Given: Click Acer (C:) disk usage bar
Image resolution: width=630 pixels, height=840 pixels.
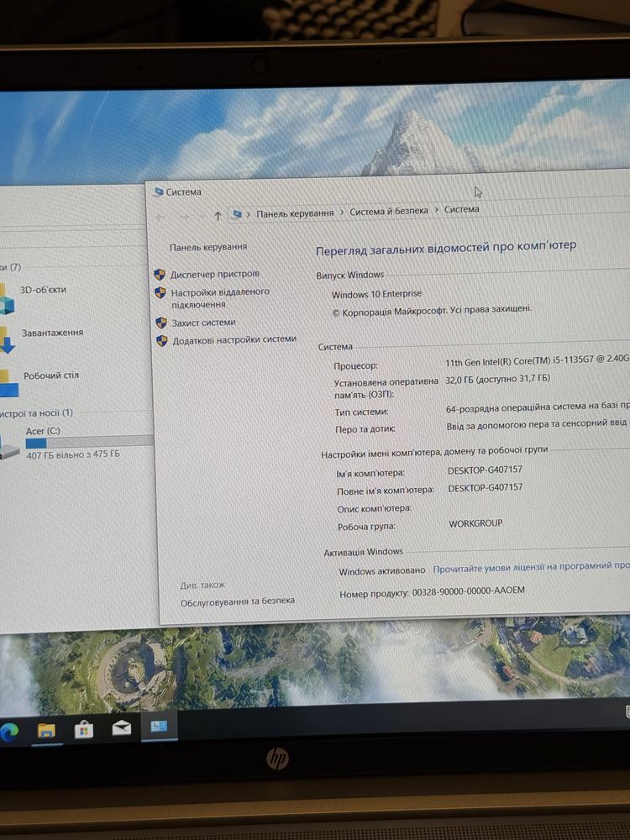Looking at the screenshot, I should click(x=90, y=442).
